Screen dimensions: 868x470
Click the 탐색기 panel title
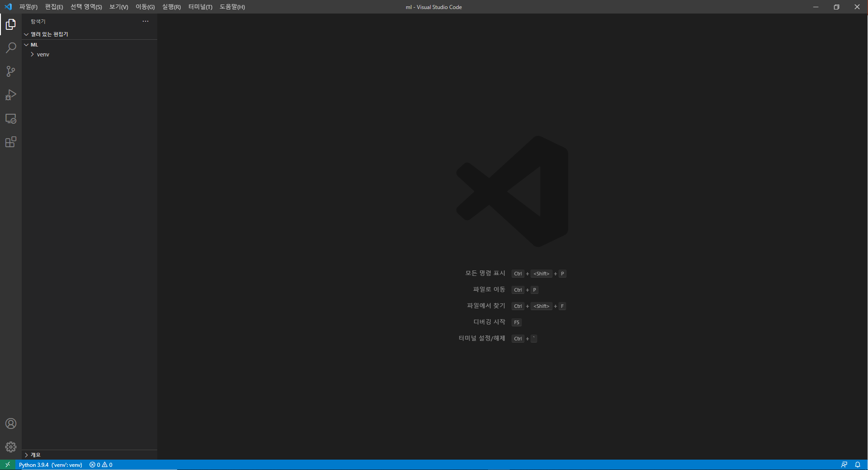38,22
